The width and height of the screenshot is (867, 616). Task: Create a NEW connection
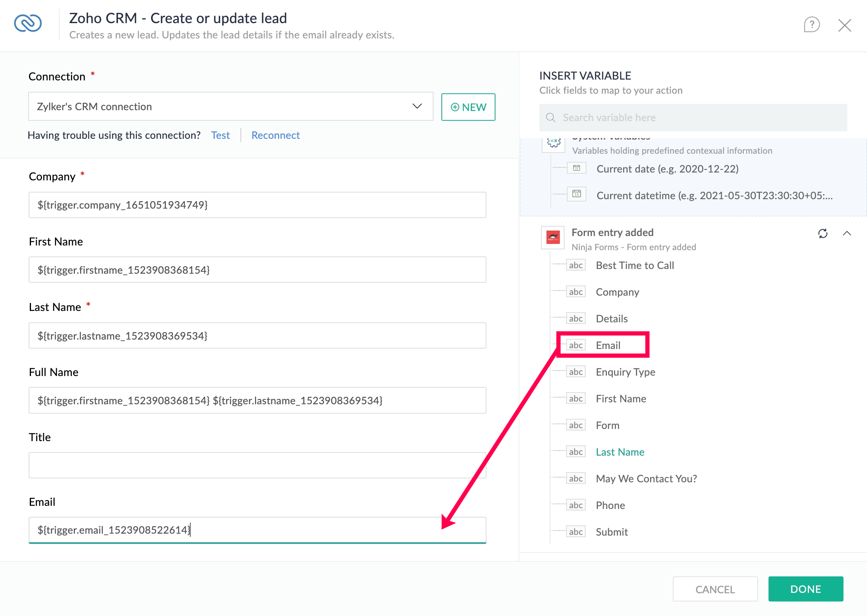click(468, 107)
